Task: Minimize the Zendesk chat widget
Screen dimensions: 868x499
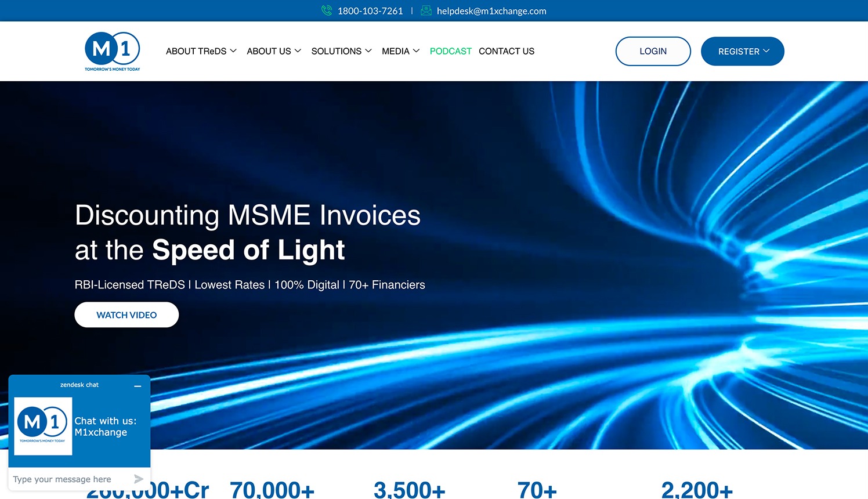Action: [x=138, y=386]
